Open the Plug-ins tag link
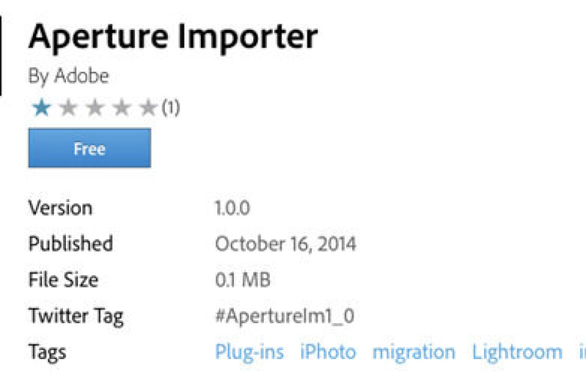Viewport: 586px width, 392px height. coord(249,352)
